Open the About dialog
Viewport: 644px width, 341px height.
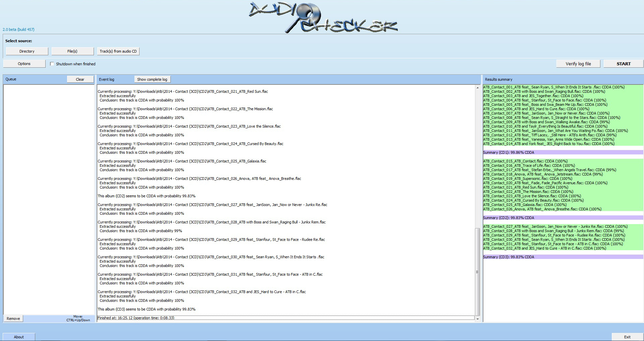pyautogui.click(x=19, y=337)
